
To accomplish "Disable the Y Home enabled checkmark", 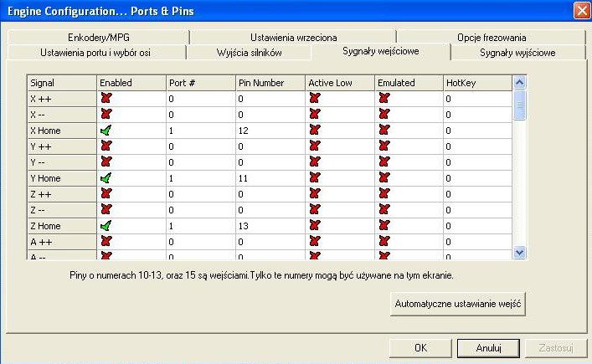I will tap(106, 177).
